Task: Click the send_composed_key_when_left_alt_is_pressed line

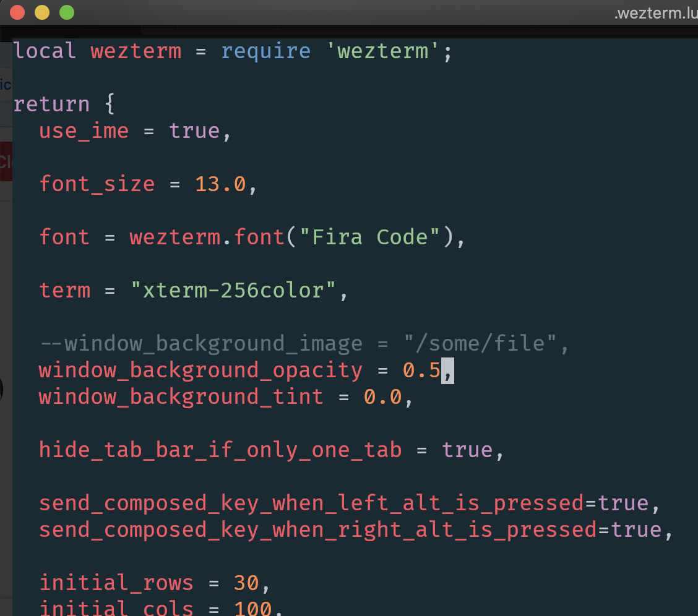Action: tap(309, 502)
